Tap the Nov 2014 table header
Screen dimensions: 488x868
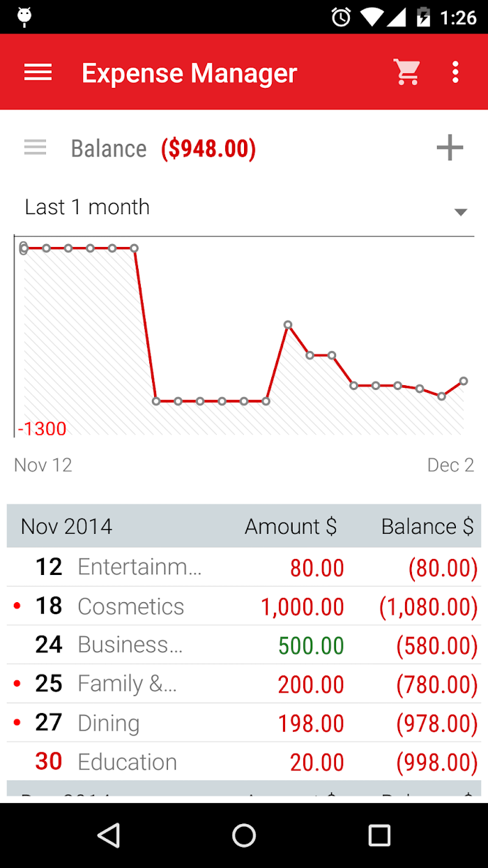pyautogui.click(x=67, y=526)
